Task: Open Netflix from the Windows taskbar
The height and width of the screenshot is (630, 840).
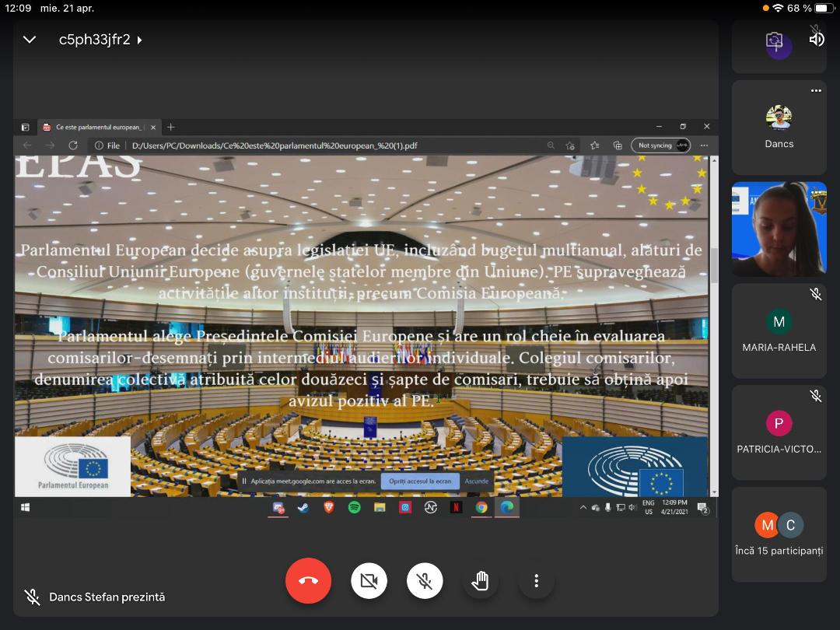Action: (x=456, y=508)
